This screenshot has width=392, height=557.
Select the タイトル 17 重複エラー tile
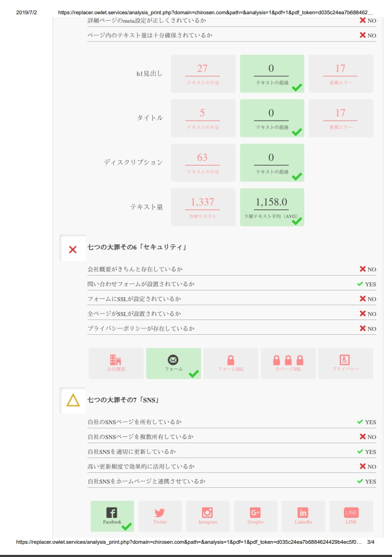pyautogui.click(x=341, y=118)
